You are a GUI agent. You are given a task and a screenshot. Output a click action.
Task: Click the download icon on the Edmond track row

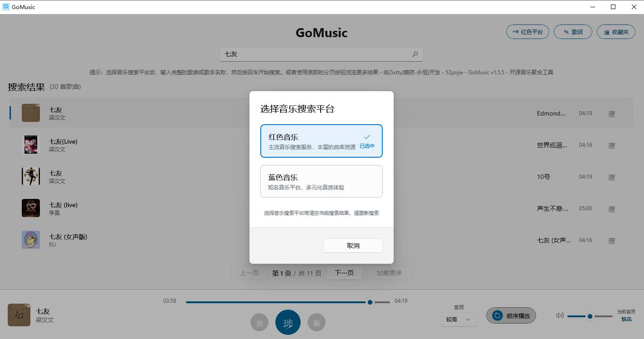click(x=611, y=113)
